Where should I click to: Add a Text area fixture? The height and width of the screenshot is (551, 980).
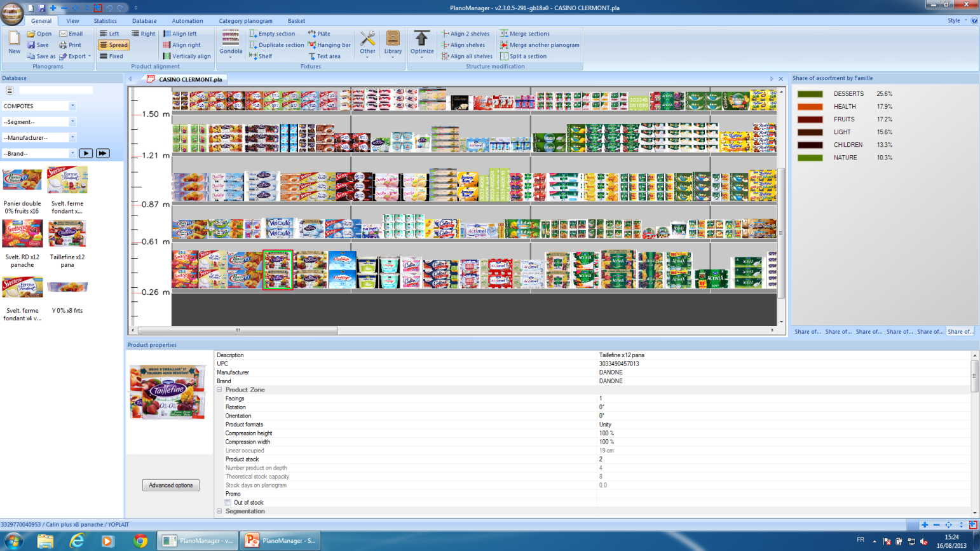324,57
